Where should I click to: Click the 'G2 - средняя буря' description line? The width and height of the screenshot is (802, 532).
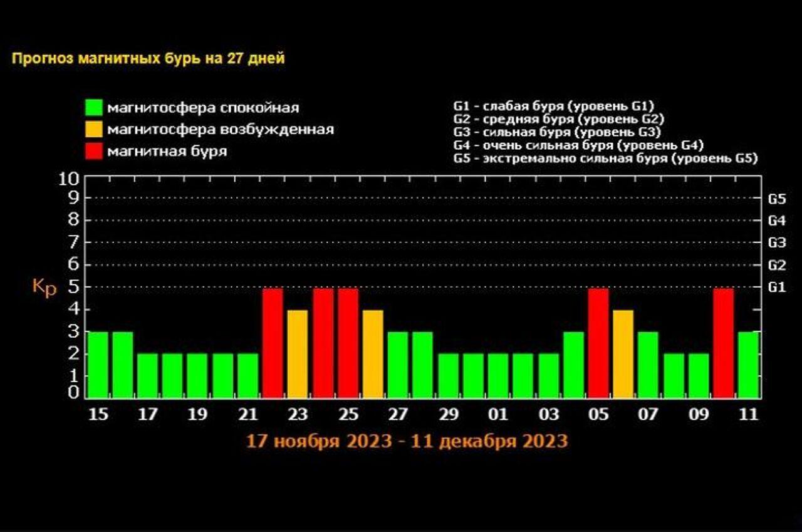(x=559, y=118)
